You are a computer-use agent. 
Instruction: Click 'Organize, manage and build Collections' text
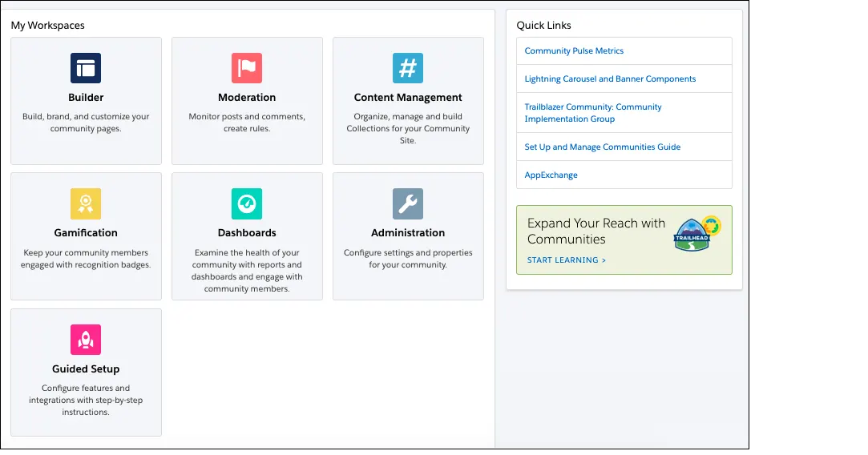408,128
